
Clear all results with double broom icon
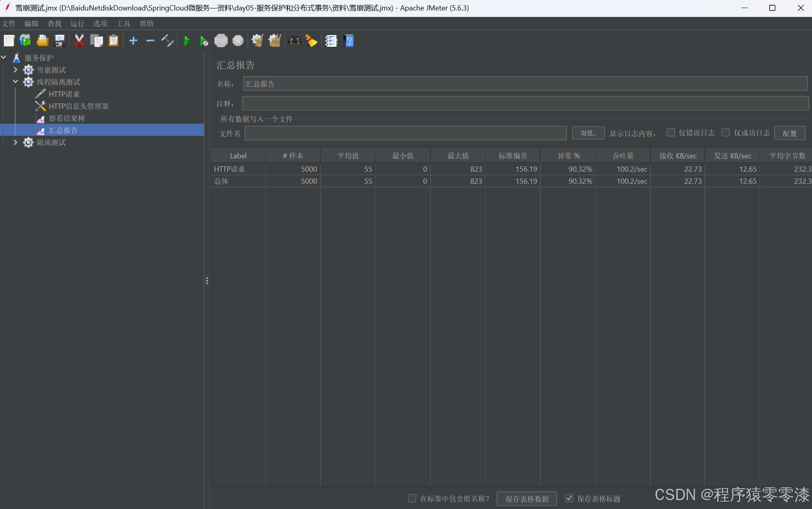coord(275,41)
